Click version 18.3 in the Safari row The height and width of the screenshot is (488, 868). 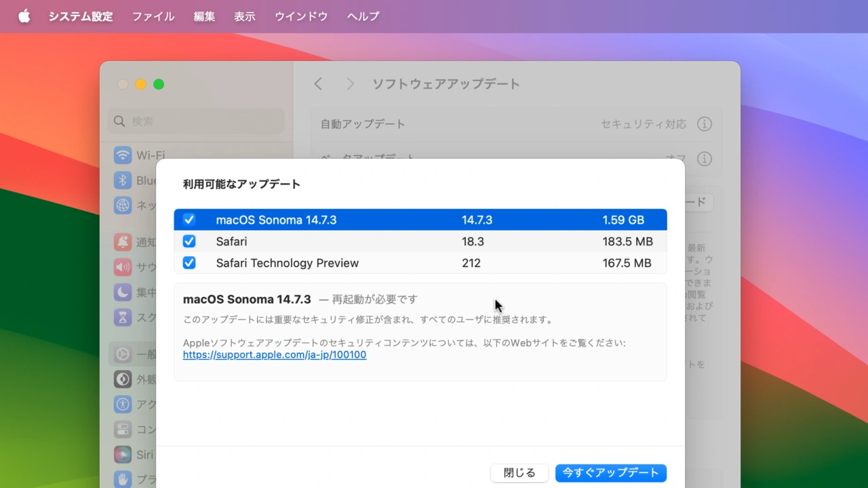tap(473, 241)
